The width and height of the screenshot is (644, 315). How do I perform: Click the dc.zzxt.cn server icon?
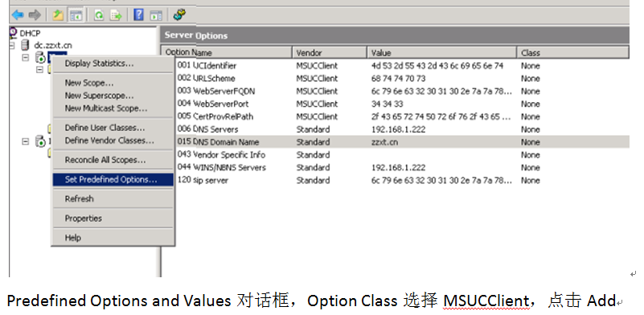[26, 45]
